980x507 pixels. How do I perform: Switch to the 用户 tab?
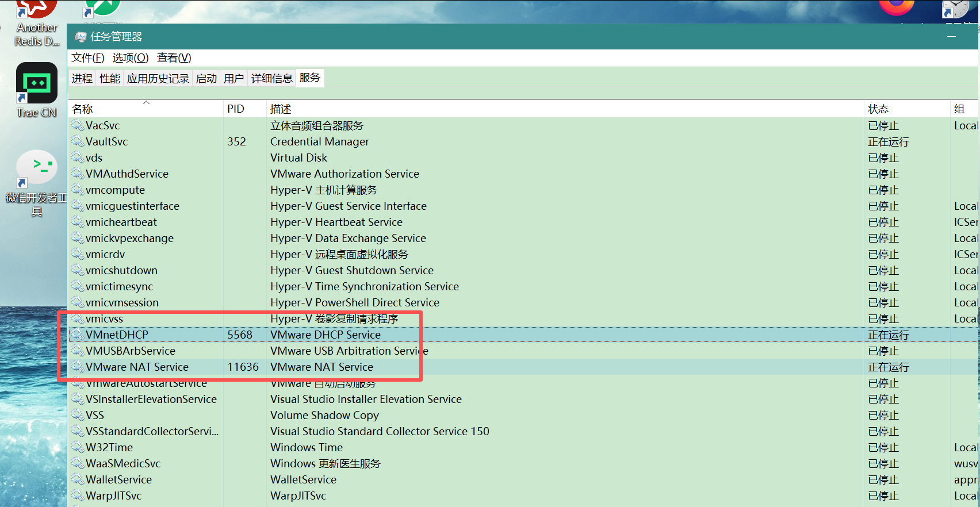click(x=234, y=79)
